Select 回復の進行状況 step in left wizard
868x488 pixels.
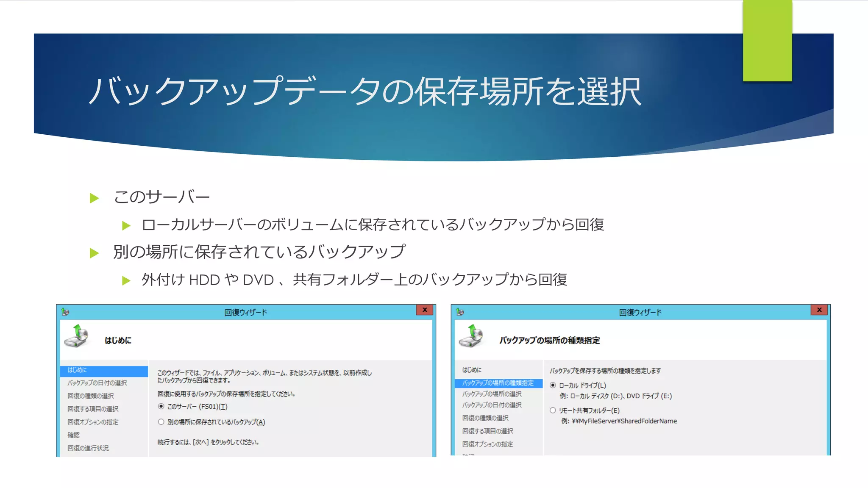point(88,448)
